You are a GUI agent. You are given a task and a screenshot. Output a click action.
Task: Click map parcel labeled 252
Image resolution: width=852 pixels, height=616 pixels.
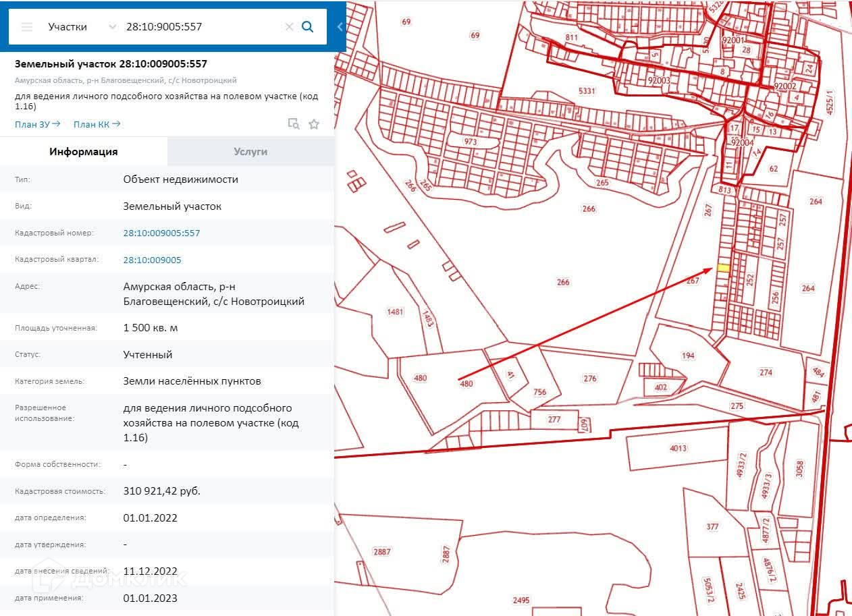(x=749, y=279)
